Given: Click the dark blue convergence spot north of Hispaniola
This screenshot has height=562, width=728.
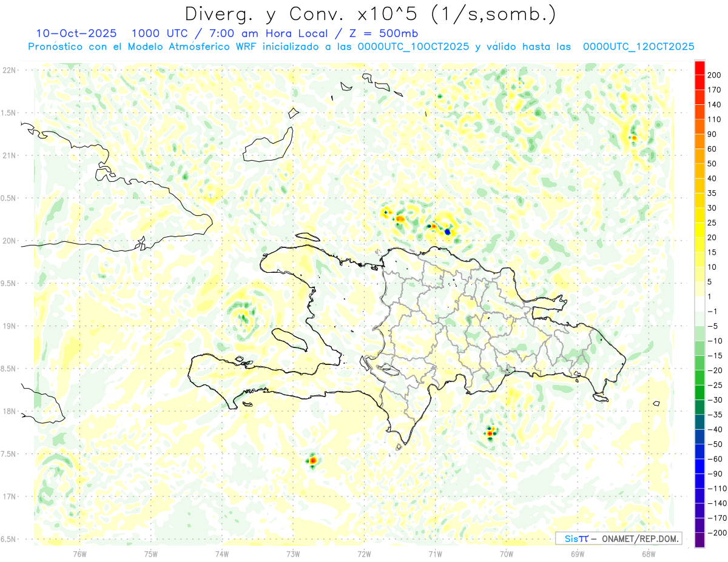Looking at the screenshot, I should pos(448,232).
